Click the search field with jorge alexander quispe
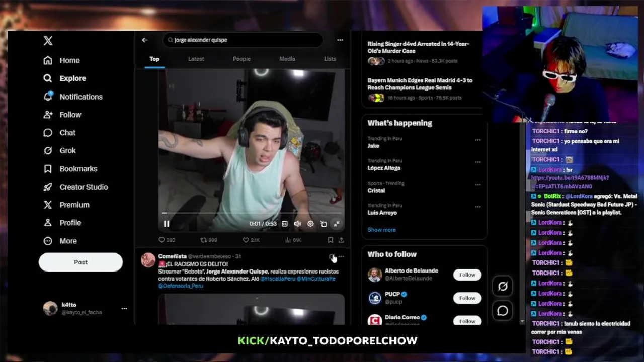 243,40
